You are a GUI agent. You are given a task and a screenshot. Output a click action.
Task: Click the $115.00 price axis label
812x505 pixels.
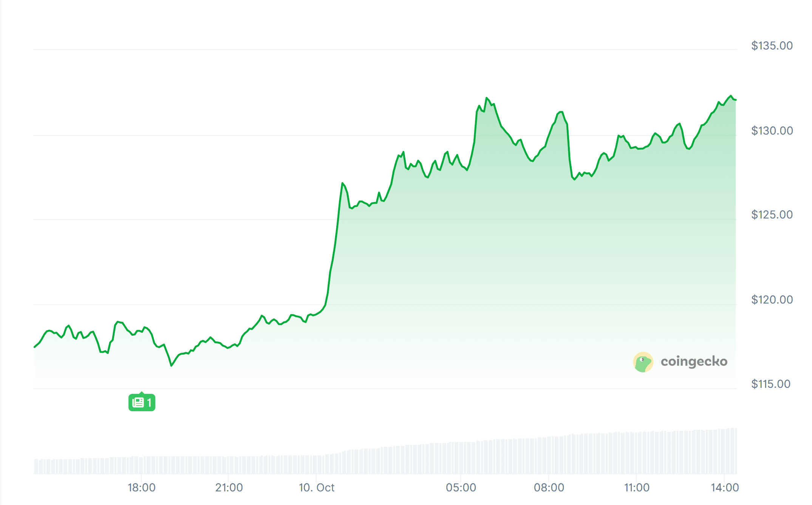point(770,384)
